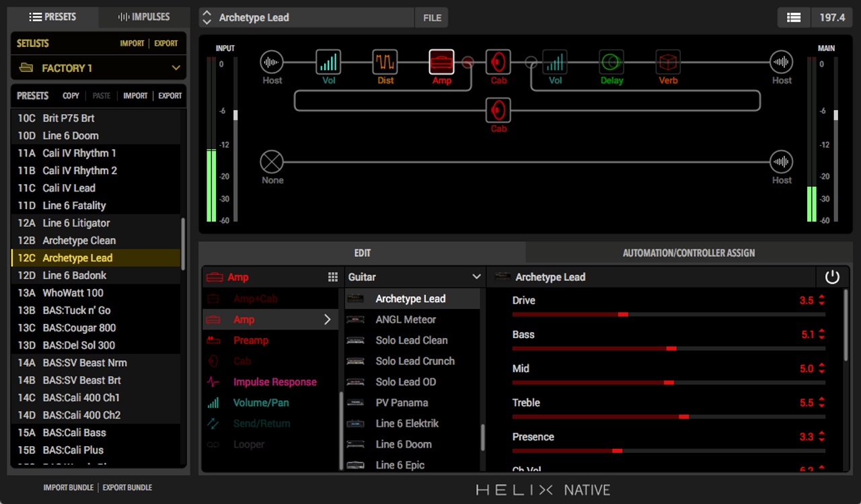Image resolution: width=861 pixels, height=504 pixels.
Task: Click Export in the Setlists header
Action: 166,43
